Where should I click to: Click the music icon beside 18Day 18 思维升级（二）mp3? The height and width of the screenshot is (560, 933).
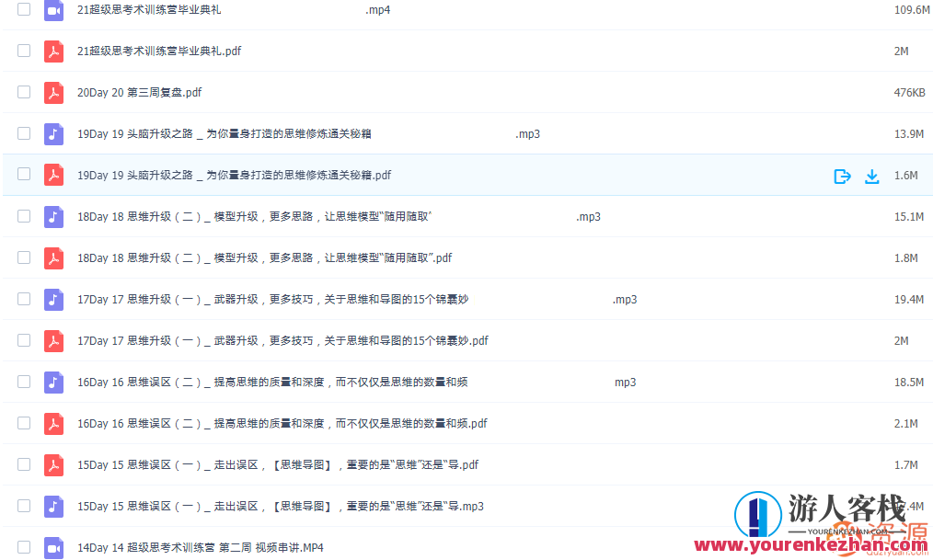tap(53, 216)
